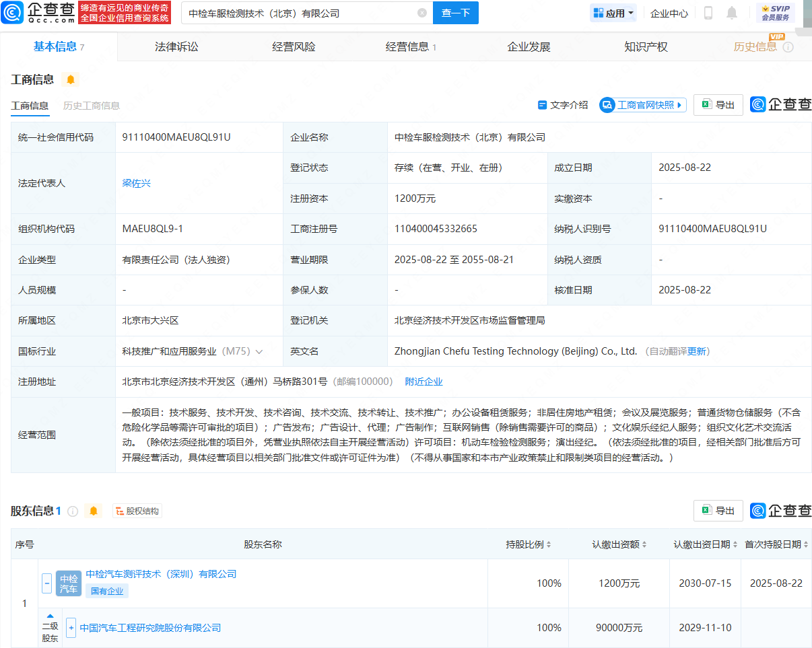Open the 股权结构 equity structure view
The height and width of the screenshot is (648, 812).
pos(137,511)
